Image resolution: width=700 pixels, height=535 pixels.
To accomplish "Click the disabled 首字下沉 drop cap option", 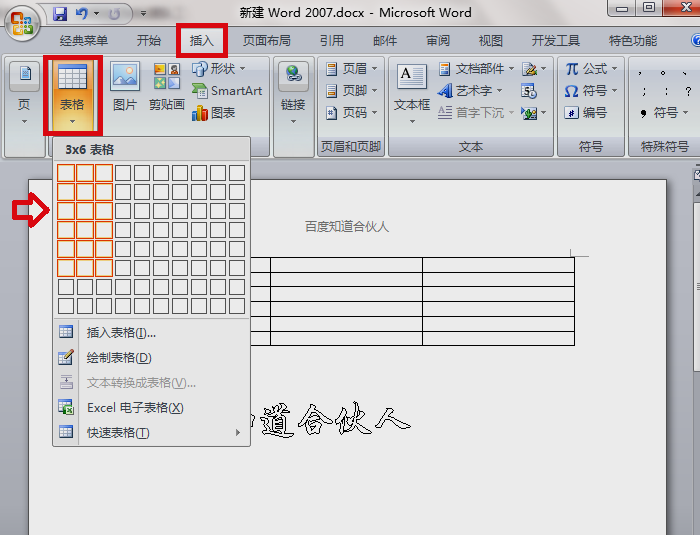I will [x=476, y=113].
